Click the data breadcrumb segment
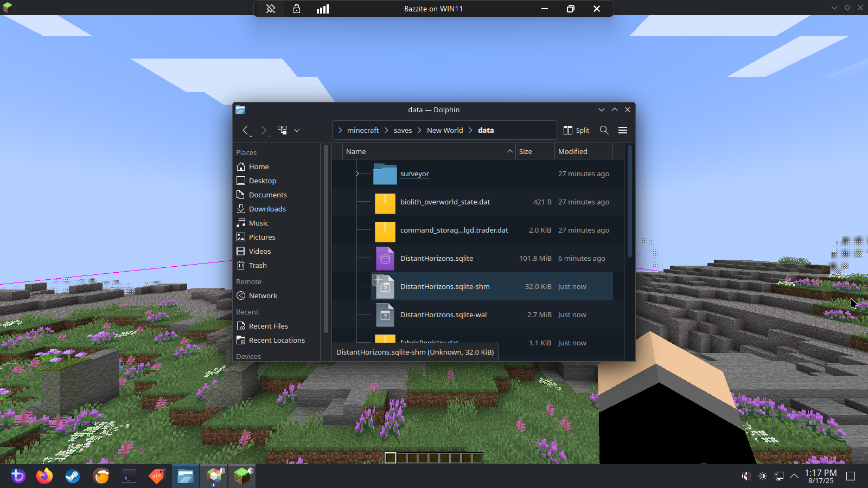 click(x=486, y=130)
